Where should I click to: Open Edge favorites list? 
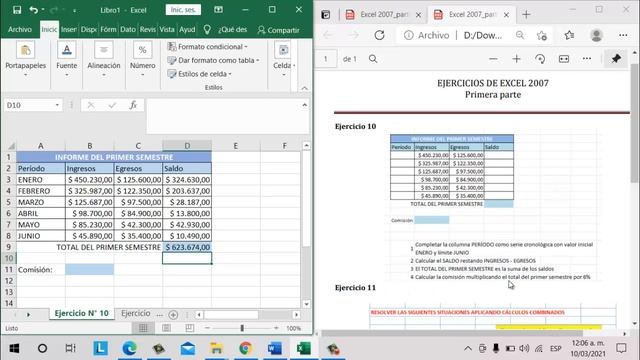click(569, 35)
